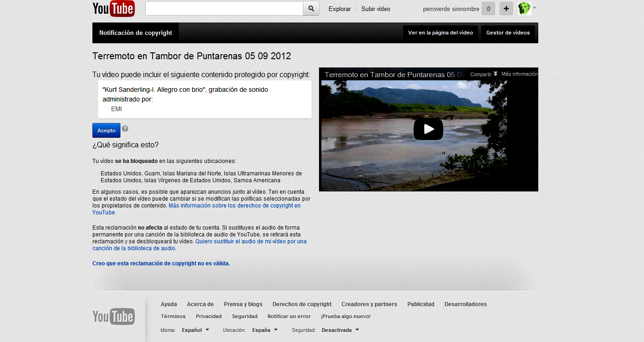
Task: Click Ver en la página del vídeo button
Action: point(440,33)
